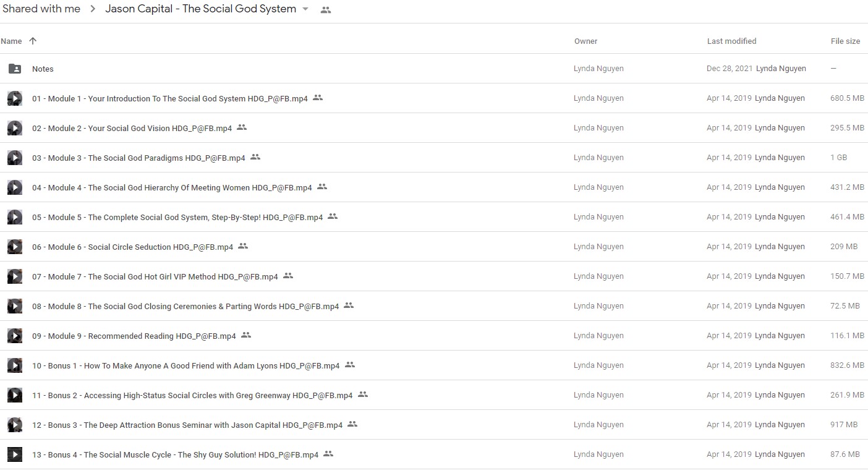Click shared icon next to Module 7 file
The width and height of the screenshot is (868, 473).
pos(288,276)
